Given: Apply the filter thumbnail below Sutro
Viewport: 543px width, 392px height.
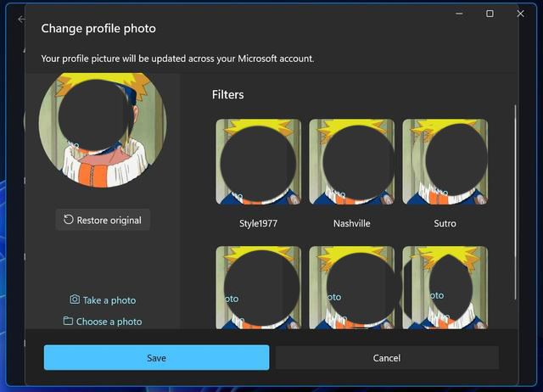Looking at the screenshot, I should click(445, 287).
